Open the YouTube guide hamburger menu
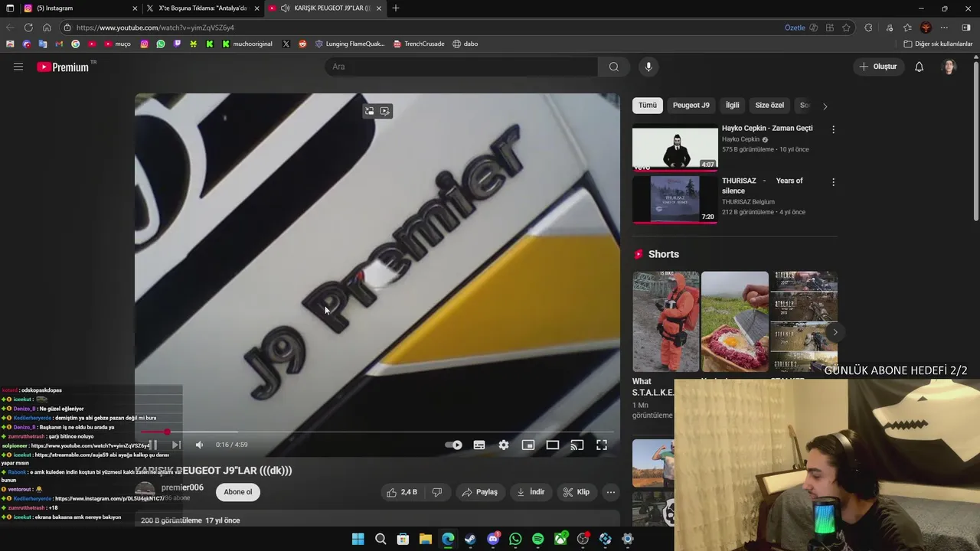 tap(18, 67)
